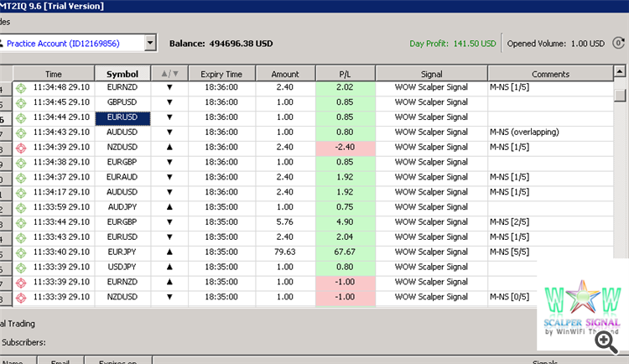This screenshot has width=629, height=364.
Task: Click the green win icon of the EURAUD trade
Action: pos(21,178)
